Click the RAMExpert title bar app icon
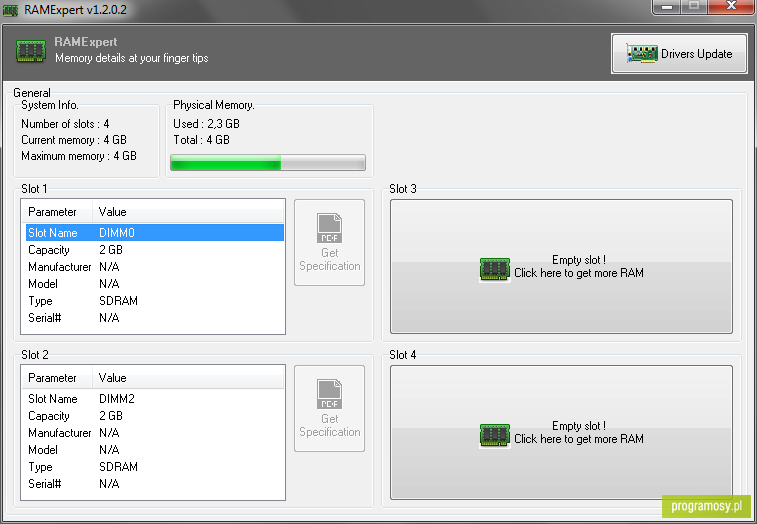The image size is (757, 524). (x=11, y=10)
